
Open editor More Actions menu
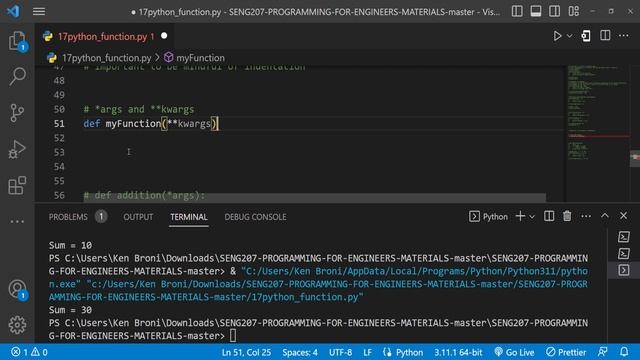coord(624,36)
